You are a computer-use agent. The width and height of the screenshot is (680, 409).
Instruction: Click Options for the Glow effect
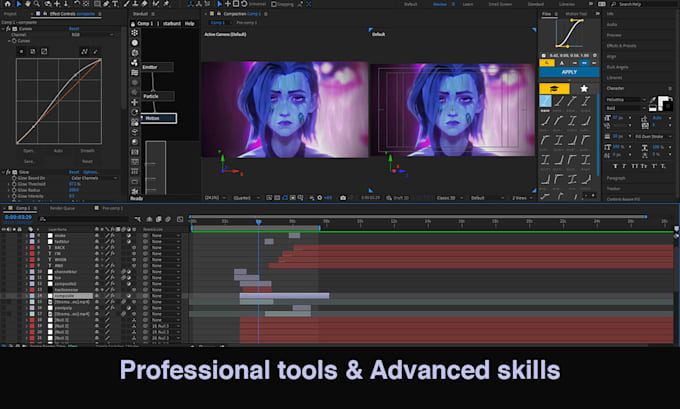tap(91, 172)
